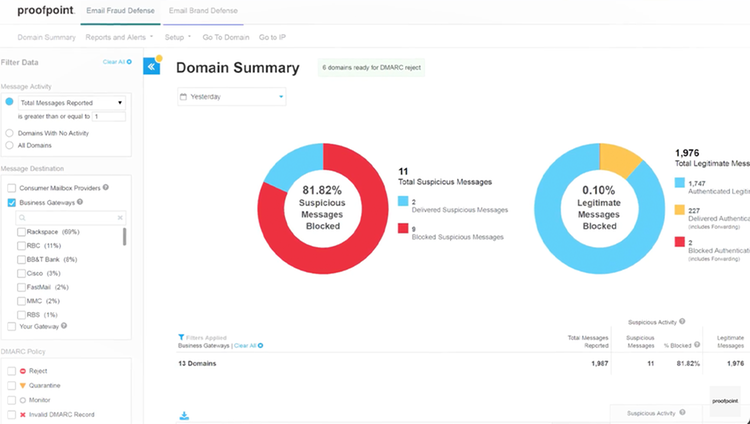Image resolution: width=750 pixels, height=424 pixels.
Task: Check the RBS (1%) checkbox
Action: coord(21,315)
